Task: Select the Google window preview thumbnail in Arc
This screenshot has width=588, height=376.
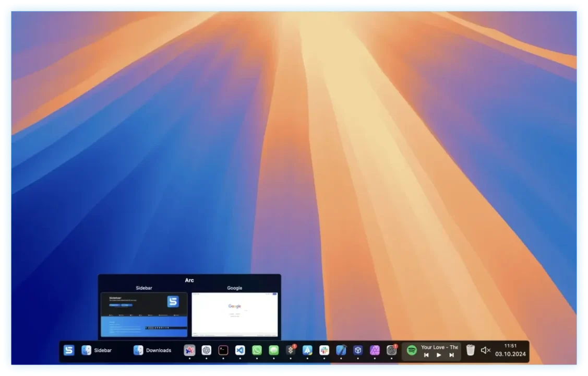Action: (235, 314)
